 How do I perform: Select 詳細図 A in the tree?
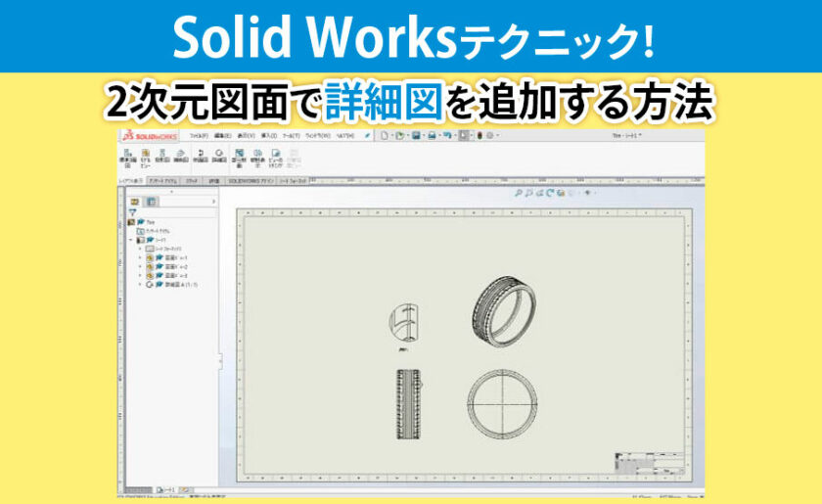tap(172, 284)
